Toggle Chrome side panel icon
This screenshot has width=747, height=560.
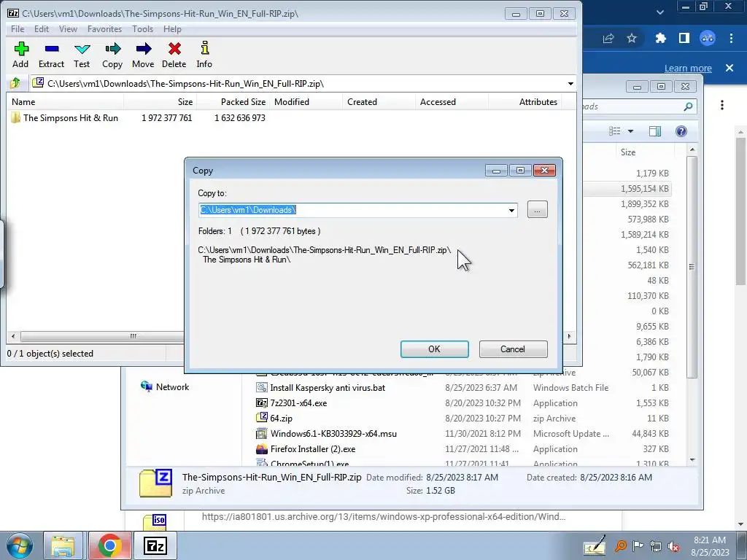coord(684,38)
